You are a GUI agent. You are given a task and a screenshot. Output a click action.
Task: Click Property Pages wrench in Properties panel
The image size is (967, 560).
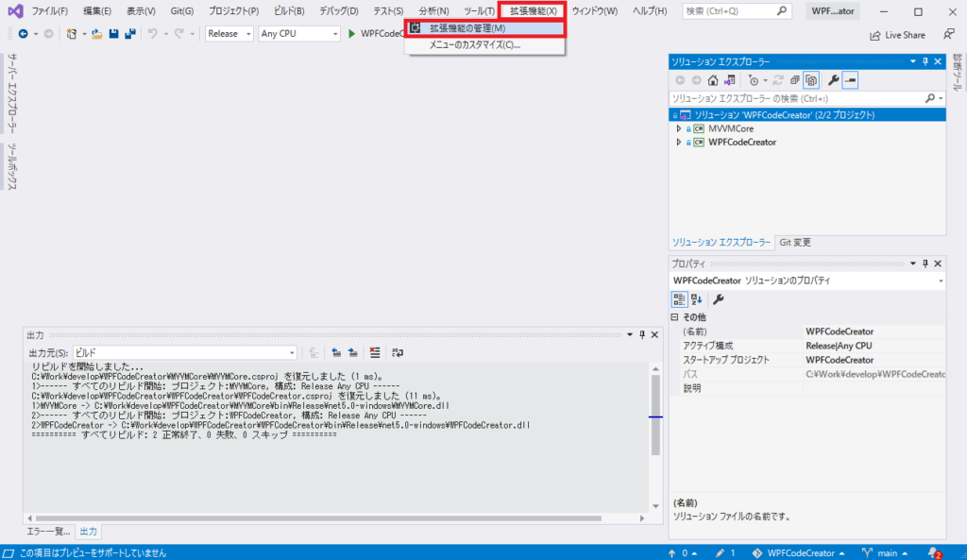(x=718, y=299)
